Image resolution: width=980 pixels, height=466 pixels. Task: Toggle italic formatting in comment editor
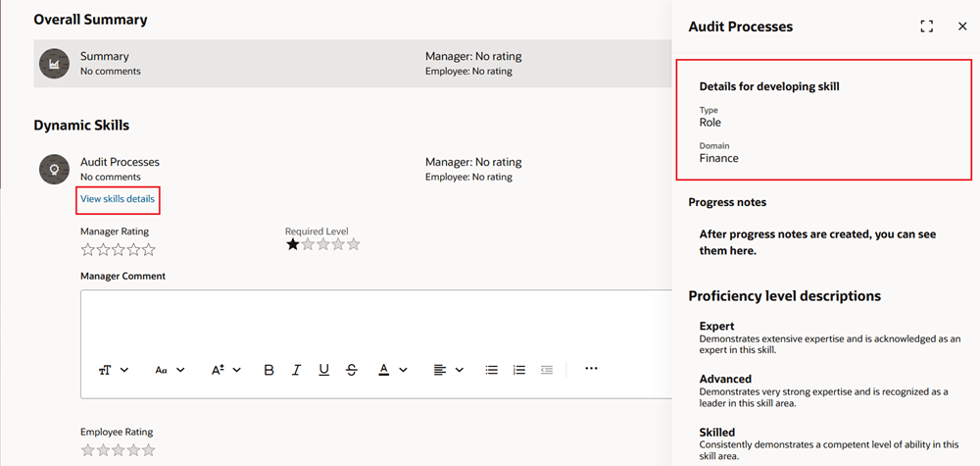click(x=297, y=370)
